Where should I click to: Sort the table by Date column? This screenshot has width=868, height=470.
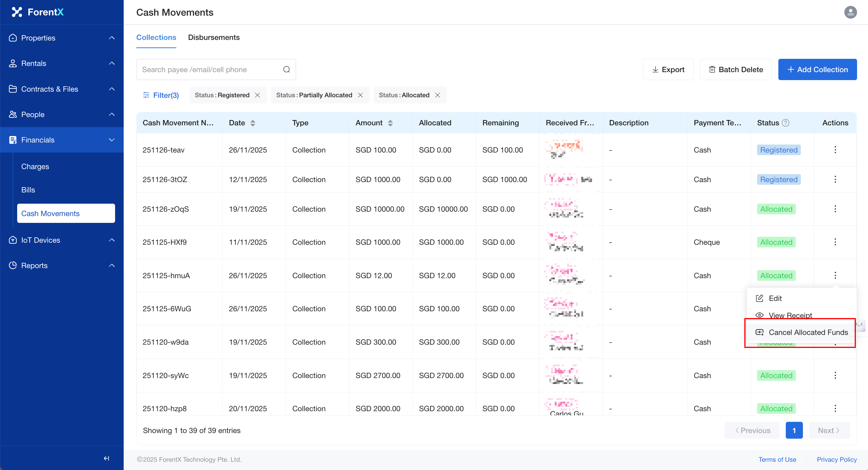(253, 123)
